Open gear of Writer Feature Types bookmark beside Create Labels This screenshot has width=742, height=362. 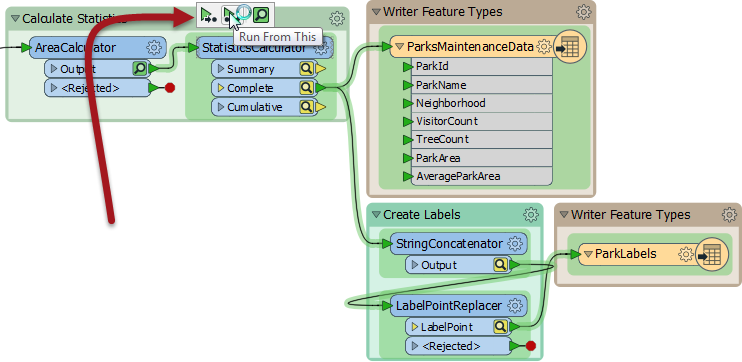(729, 214)
